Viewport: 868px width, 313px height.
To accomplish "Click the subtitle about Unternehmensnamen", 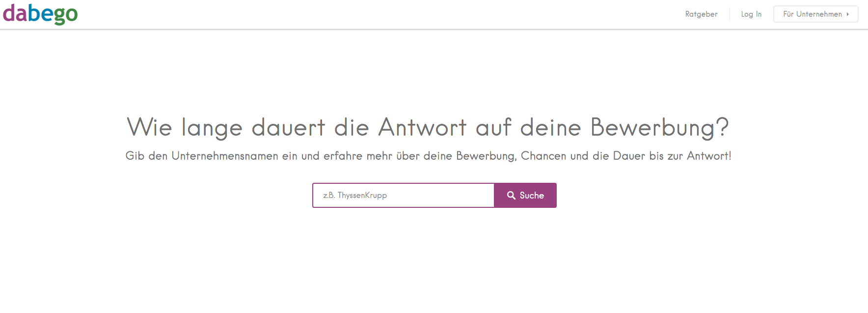I will pos(428,156).
